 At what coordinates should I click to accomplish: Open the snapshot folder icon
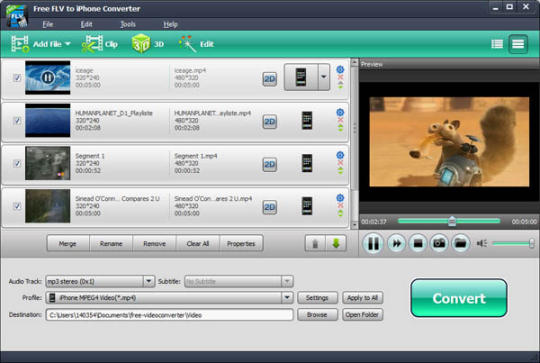point(460,243)
